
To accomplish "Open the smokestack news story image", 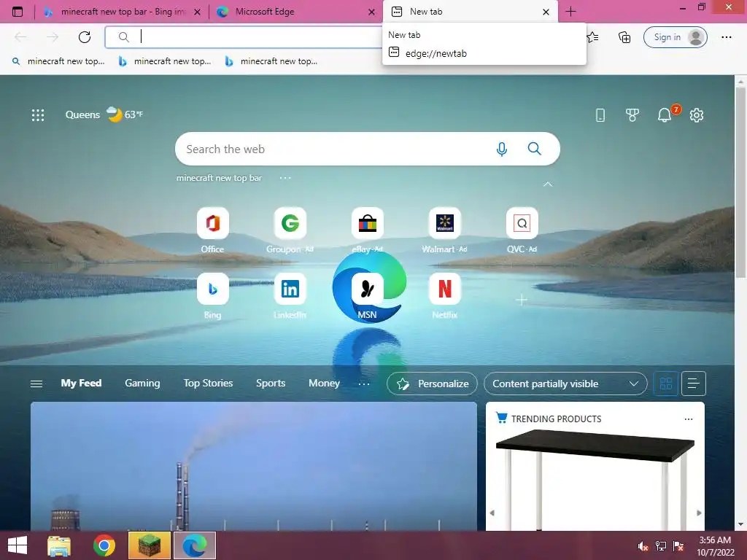I will 253,466.
